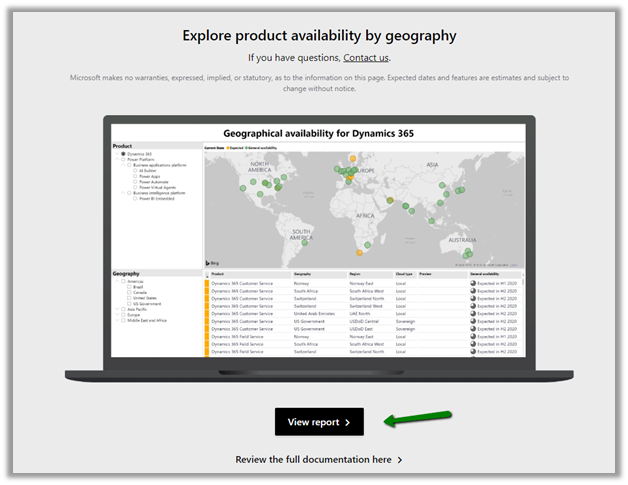628x485 pixels.
Task: Expand the Middle East and Africa node
Action: pyautogui.click(x=116, y=321)
